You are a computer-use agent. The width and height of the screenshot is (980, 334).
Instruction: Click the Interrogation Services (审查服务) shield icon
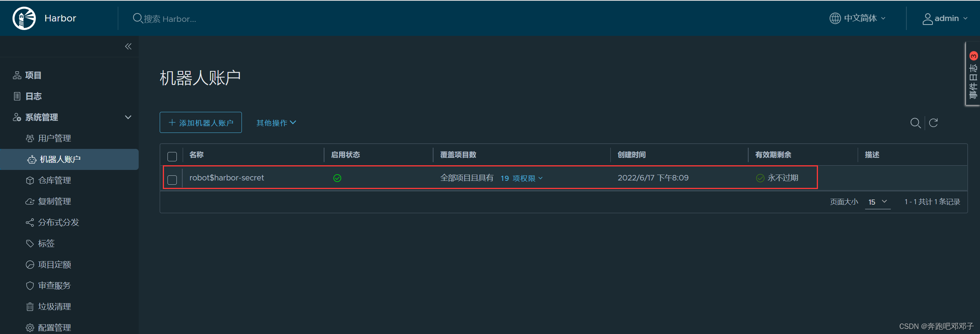[30, 286]
